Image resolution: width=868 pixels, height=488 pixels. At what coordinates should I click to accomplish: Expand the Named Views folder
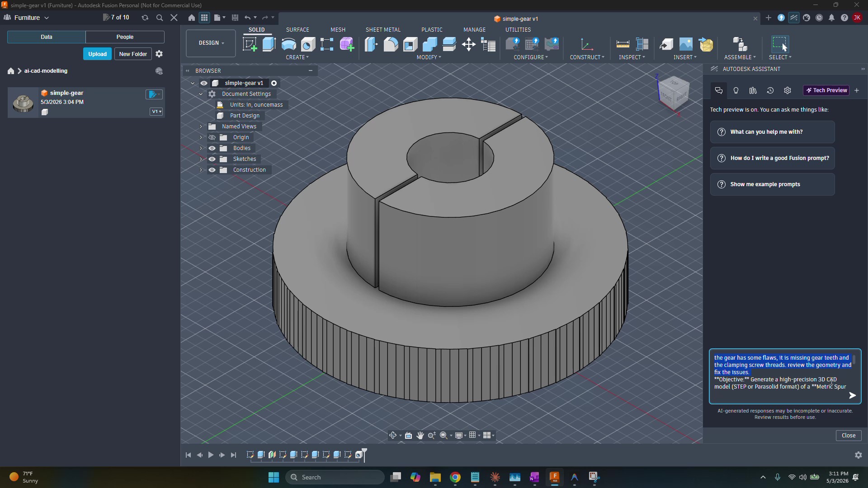pyautogui.click(x=201, y=127)
